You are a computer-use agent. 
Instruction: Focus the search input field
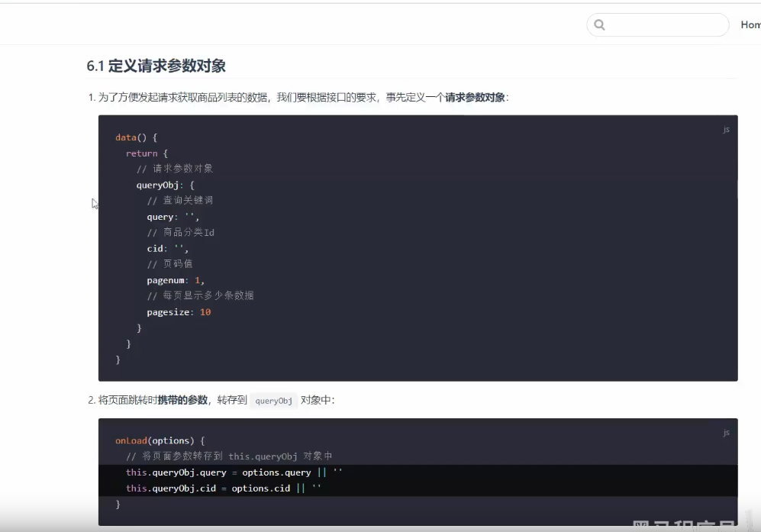(658, 24)
